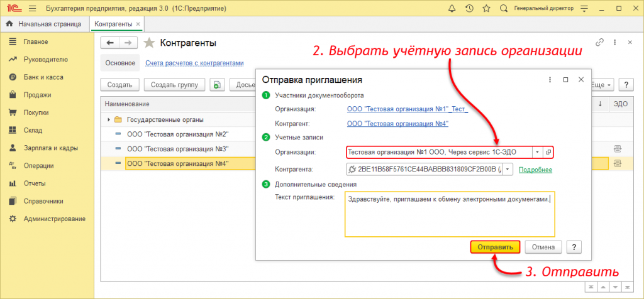This screenshot has height=299, width=644.
Task: Open Покупки section
Action: click(x=36, y=112)
